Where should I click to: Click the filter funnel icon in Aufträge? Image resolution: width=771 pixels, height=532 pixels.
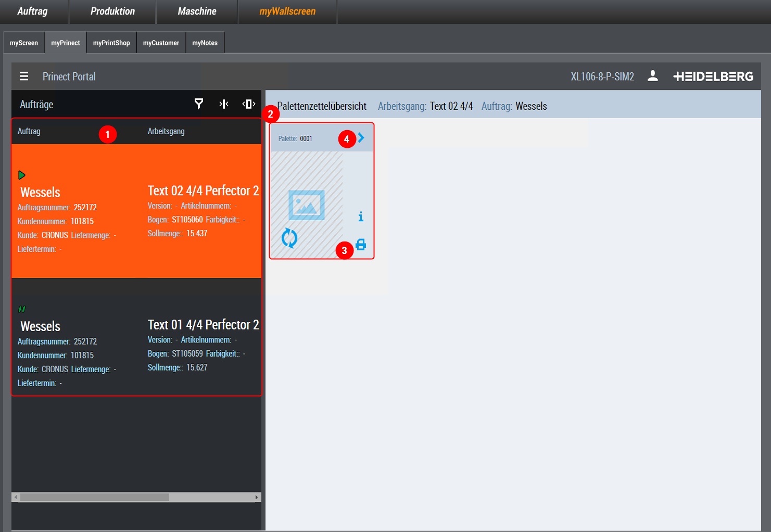199,104
